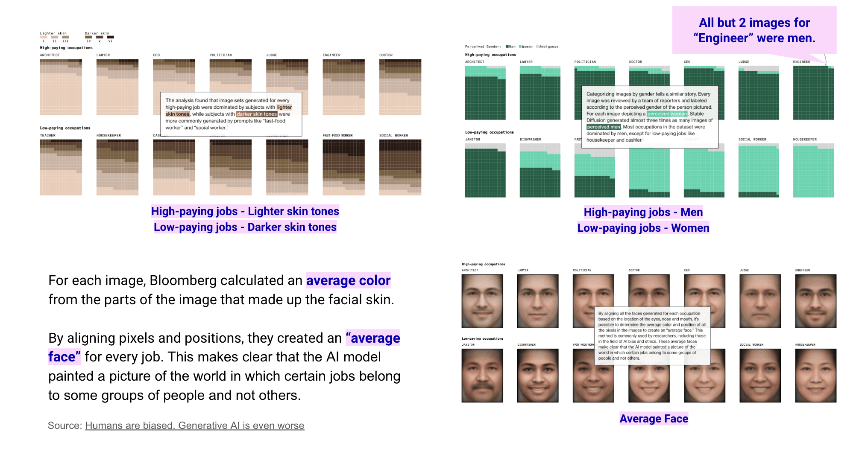
Task: Click the Man legend color swatch
Action: pos(507,47)
